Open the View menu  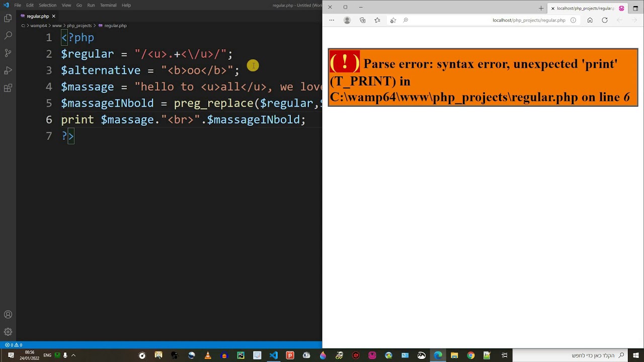66,5
